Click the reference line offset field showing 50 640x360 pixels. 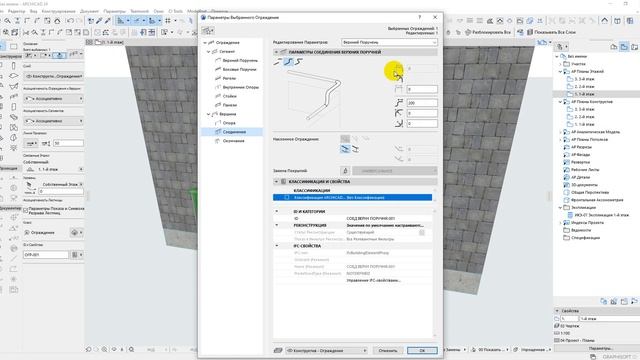coord(68,143)
